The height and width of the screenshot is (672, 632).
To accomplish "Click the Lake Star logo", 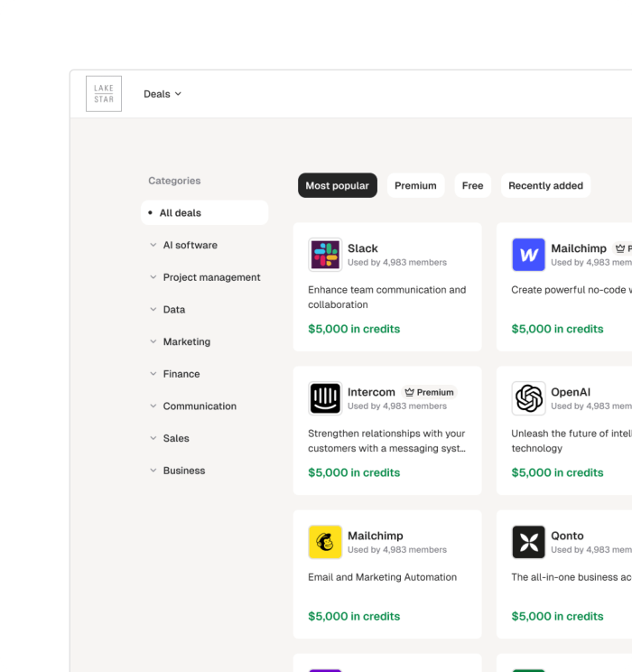I will [x=104, y=94].
